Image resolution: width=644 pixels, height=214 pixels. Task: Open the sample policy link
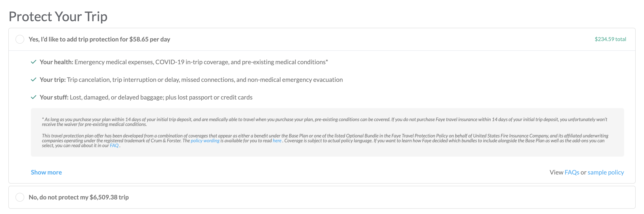click(x=605, y=172)
